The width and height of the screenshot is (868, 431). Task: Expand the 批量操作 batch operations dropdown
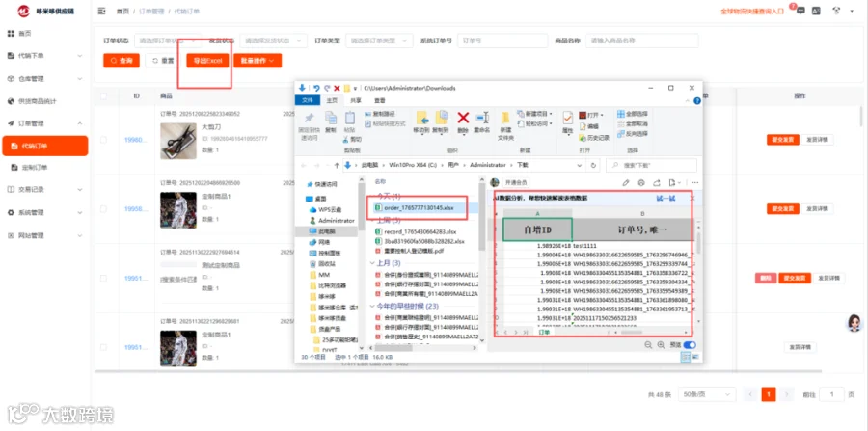coord(258,61)
